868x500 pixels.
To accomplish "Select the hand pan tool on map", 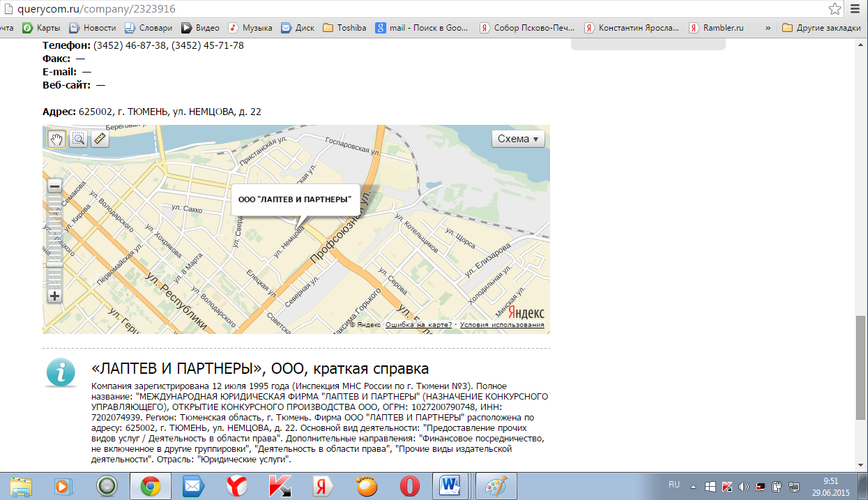I will point(56,139).
